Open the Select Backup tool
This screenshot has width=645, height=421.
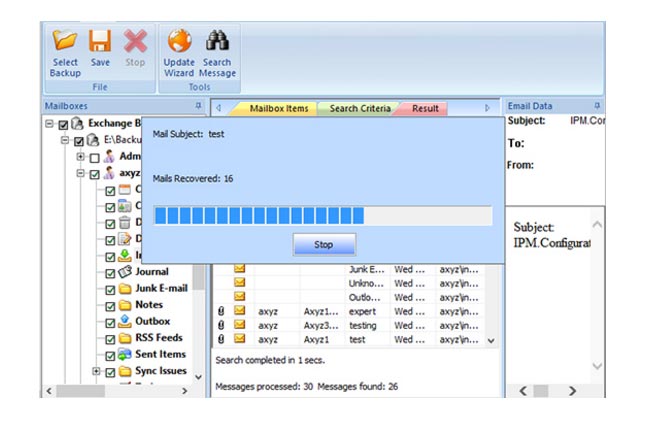pos(65,53)
